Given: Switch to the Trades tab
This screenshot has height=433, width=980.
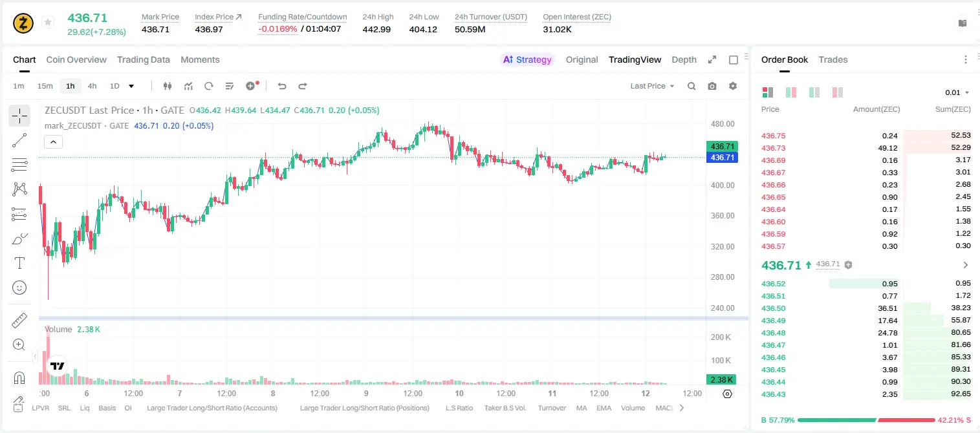Looking at the screenshot, I should (x=833, y=59).
